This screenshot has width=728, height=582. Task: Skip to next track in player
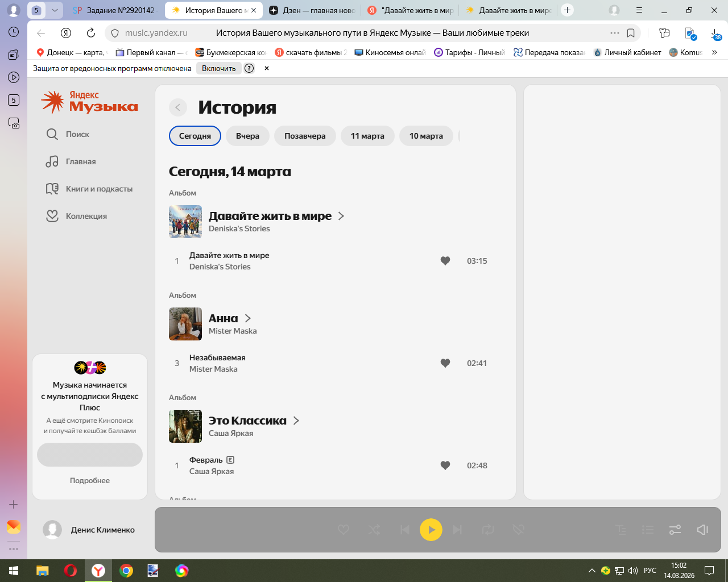(x=457, y=530)
